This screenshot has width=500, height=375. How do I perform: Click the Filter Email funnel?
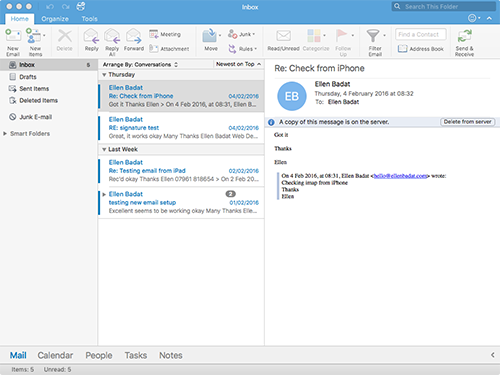click(x=373, y=36)
